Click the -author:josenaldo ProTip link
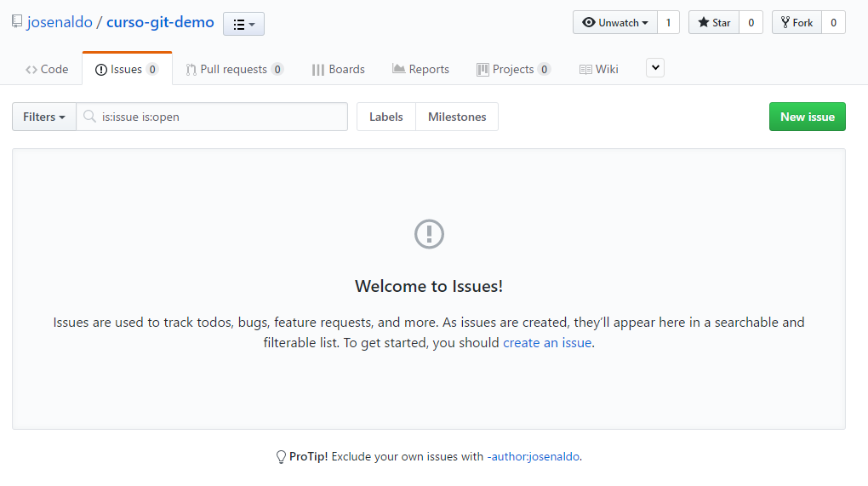Image resolution: width=868 pixels, height=486 pixels. (x=533, y=457)
